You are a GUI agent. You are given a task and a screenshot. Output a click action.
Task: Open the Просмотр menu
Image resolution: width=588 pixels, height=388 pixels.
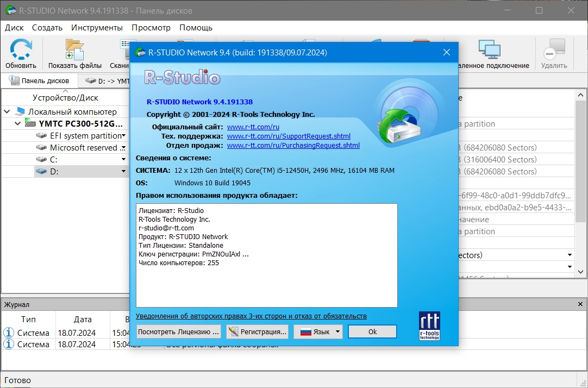click(151, 28)
